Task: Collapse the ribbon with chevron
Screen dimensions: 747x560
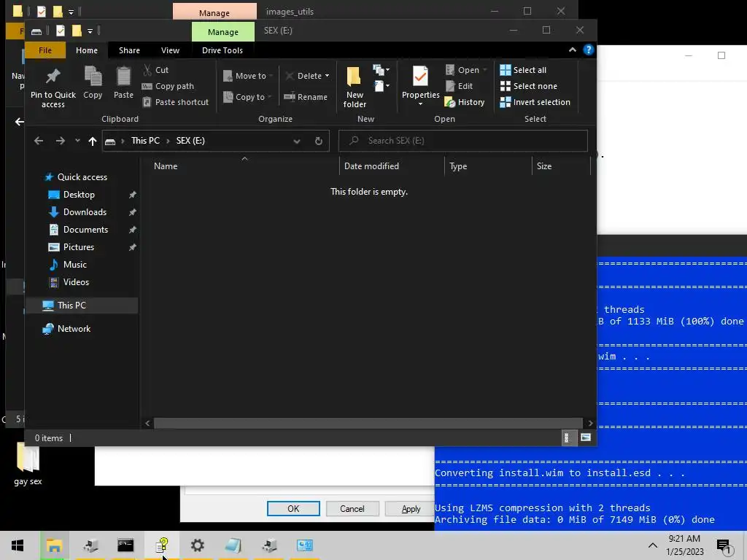Action: point(572,50)
